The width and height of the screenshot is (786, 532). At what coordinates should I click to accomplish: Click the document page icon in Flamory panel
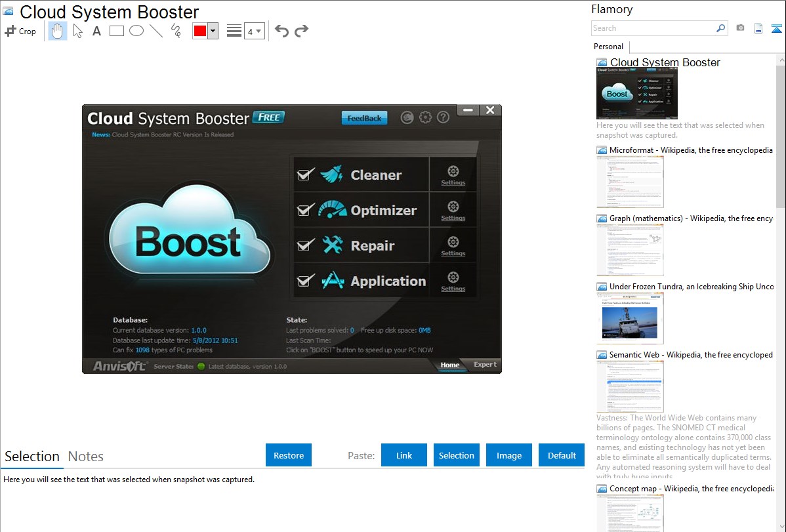click(x=758, y=28)
